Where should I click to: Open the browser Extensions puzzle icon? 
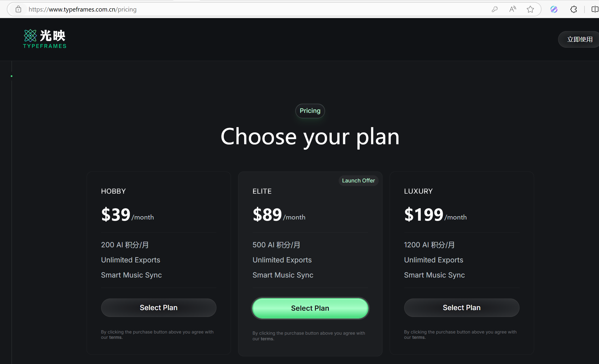(x=573, y=9)
